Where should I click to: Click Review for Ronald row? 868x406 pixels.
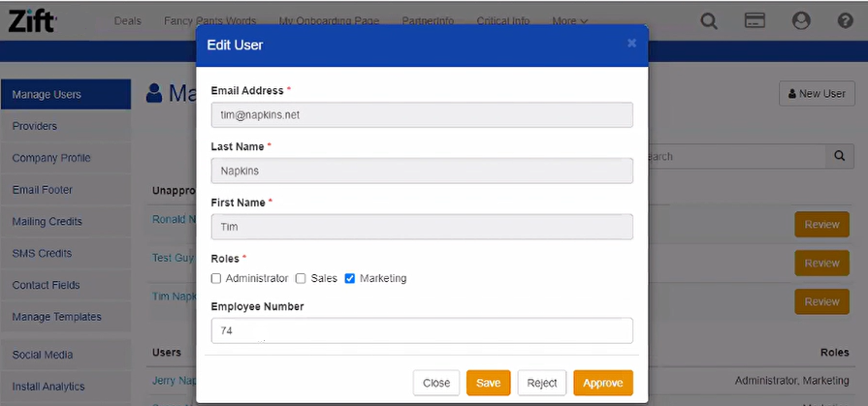coord(821,225)
